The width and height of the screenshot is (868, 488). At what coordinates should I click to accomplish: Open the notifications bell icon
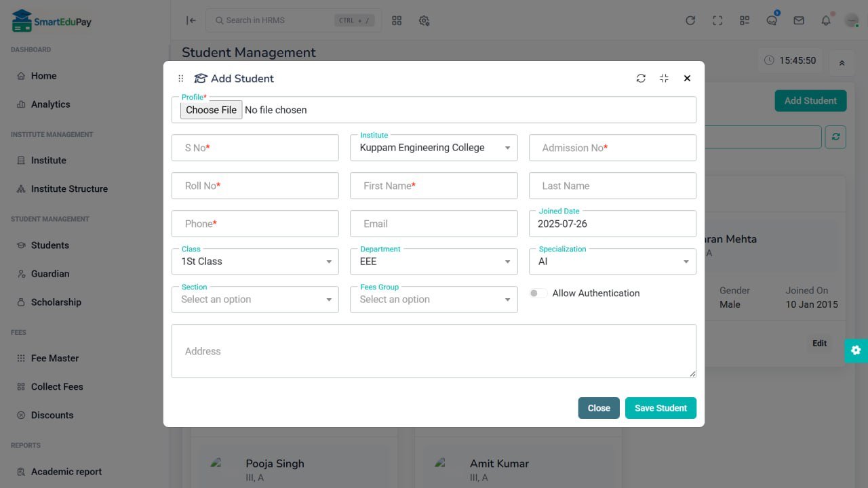(826, 20)
